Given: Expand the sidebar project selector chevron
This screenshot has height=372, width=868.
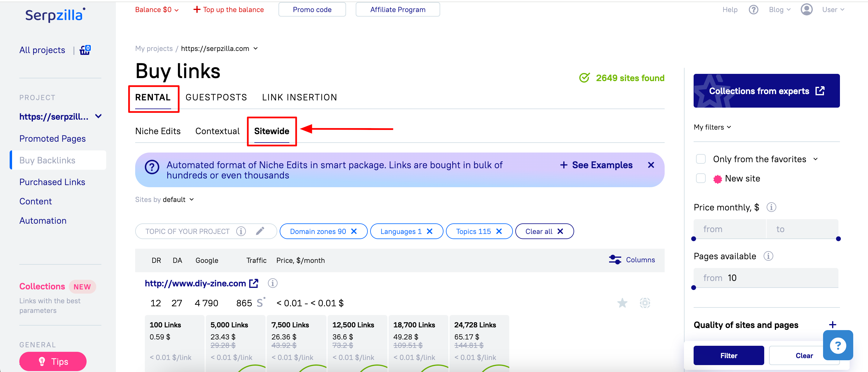Looking at the screenshot, I should click(98, 116).
